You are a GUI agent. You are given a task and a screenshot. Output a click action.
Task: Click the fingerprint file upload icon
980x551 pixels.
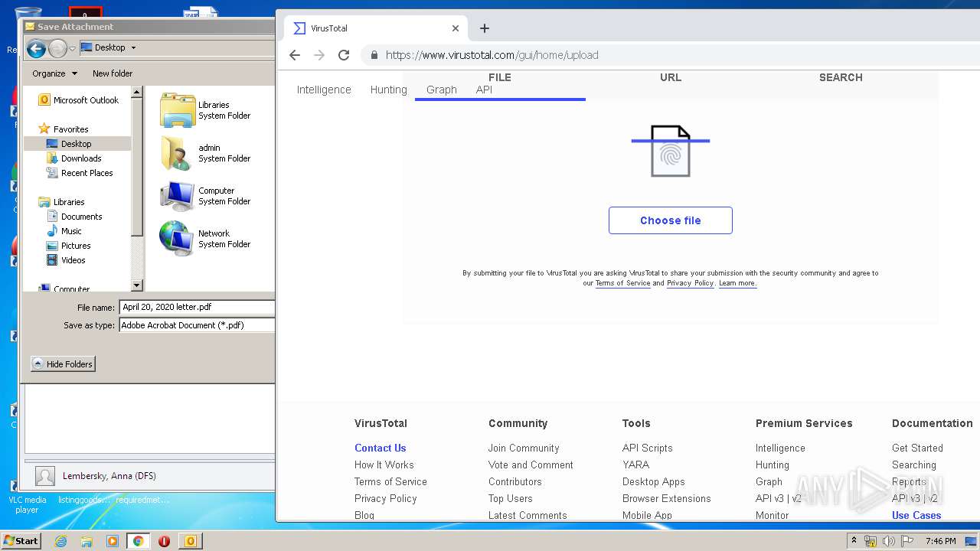[x=671, y=152]
